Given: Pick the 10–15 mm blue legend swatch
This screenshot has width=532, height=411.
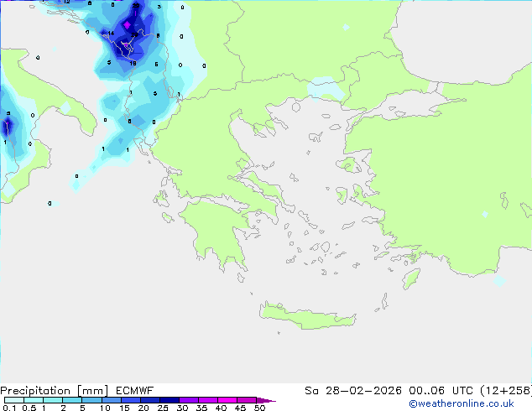Looking at the screenshot, I should coord(111,400).
